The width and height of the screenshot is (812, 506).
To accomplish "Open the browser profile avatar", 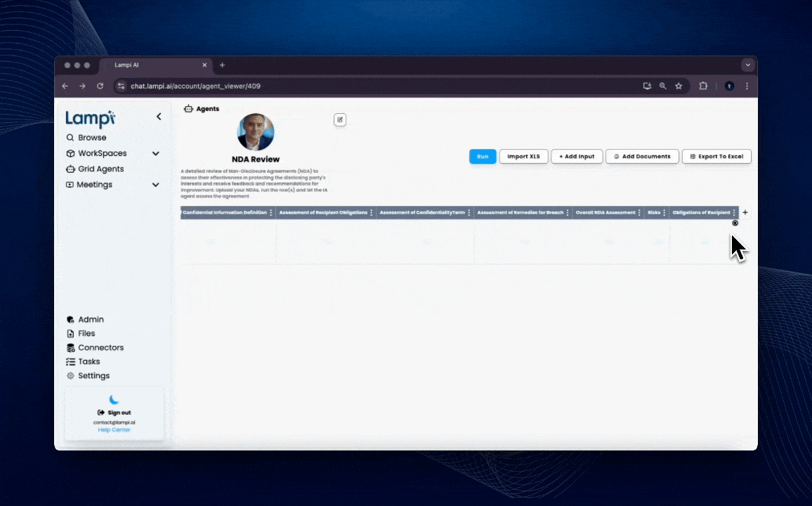I will pos(729,86).
